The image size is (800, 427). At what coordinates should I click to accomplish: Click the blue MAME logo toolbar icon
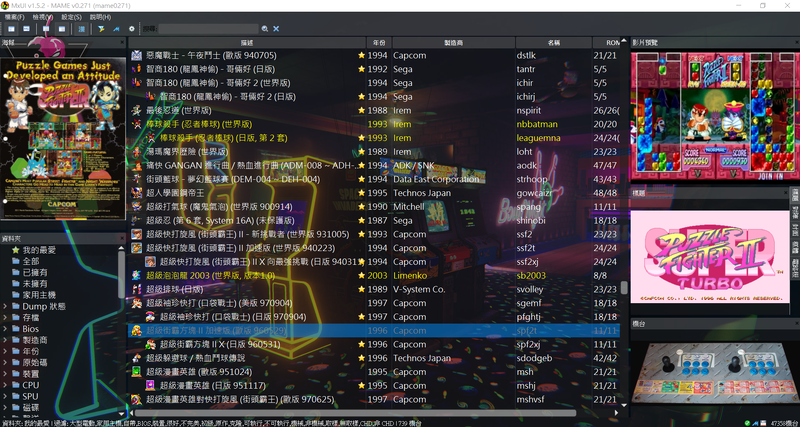tap(116, 29)
